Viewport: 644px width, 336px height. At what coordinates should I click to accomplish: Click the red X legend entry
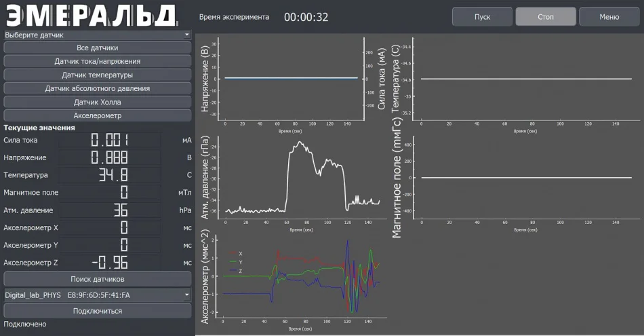pos(236,253)
